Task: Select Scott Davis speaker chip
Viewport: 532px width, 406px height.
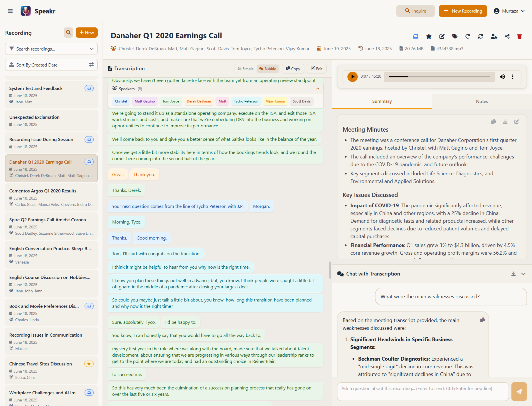Action: coord(301,101)
